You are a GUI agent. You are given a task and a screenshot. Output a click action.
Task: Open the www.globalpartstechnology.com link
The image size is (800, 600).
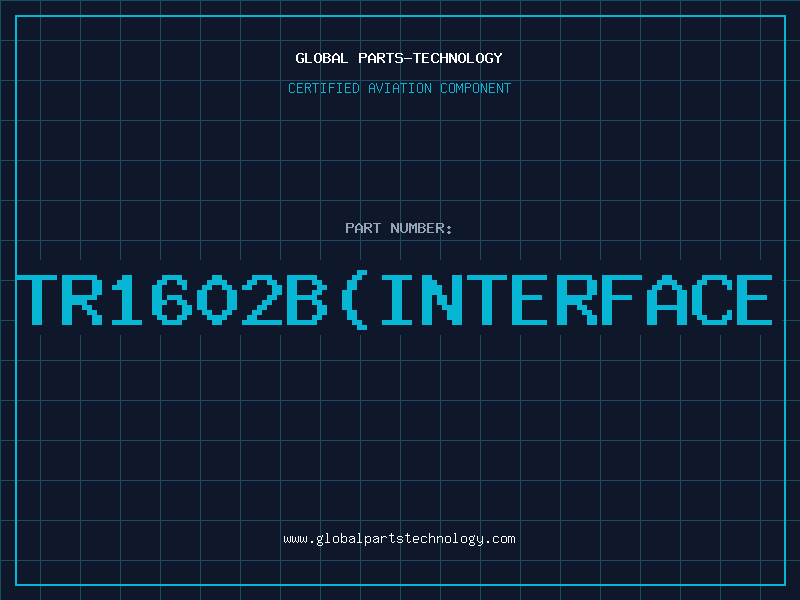pos(399,539)
